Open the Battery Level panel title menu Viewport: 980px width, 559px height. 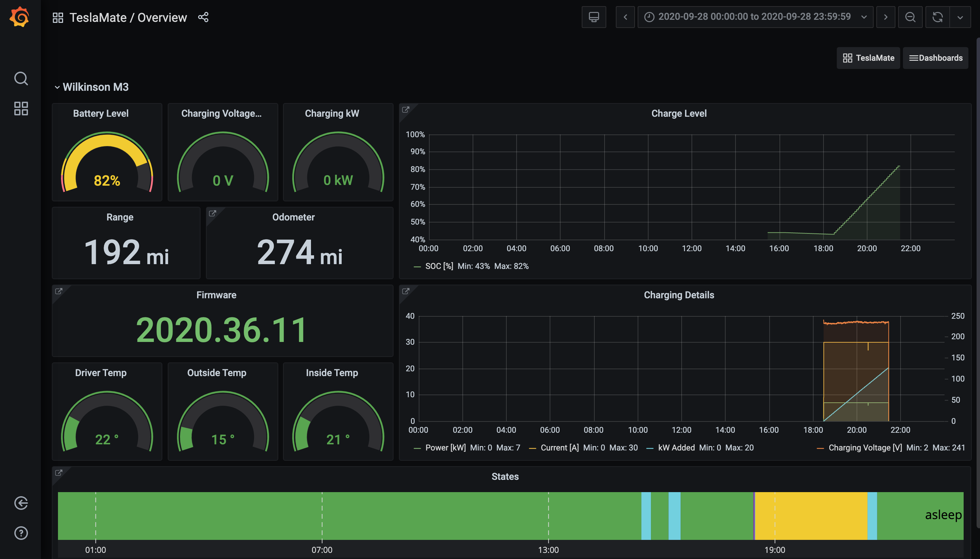click(x=101, y=113)
